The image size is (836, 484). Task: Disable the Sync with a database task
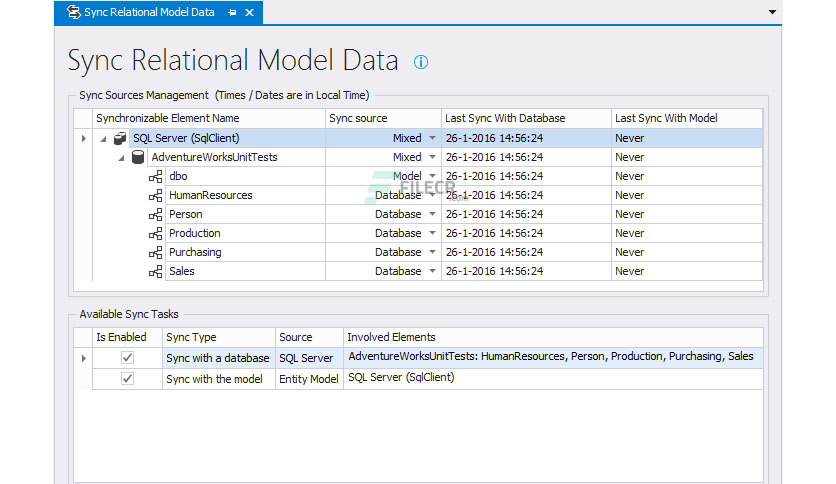[127, 358]
